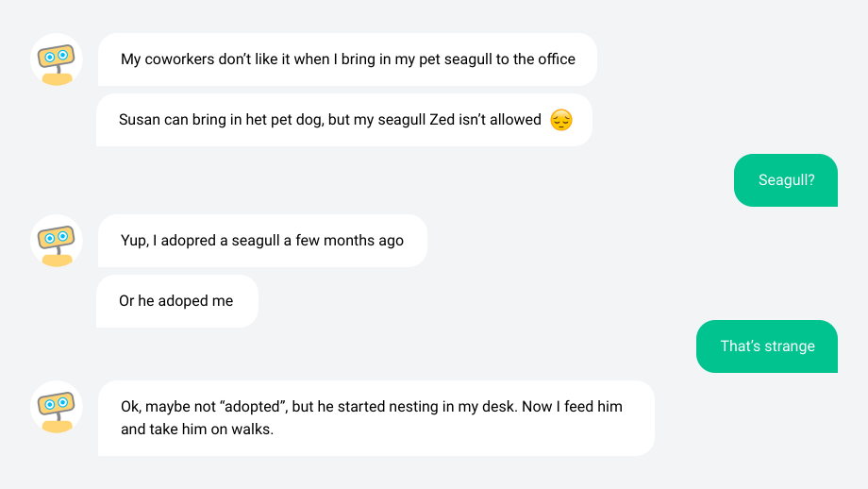Image resolution: width=868 pixels, height=489 pixels.
Task: Click the 'Yup, I adopred a seagull' message
Action: click(262, 241)
